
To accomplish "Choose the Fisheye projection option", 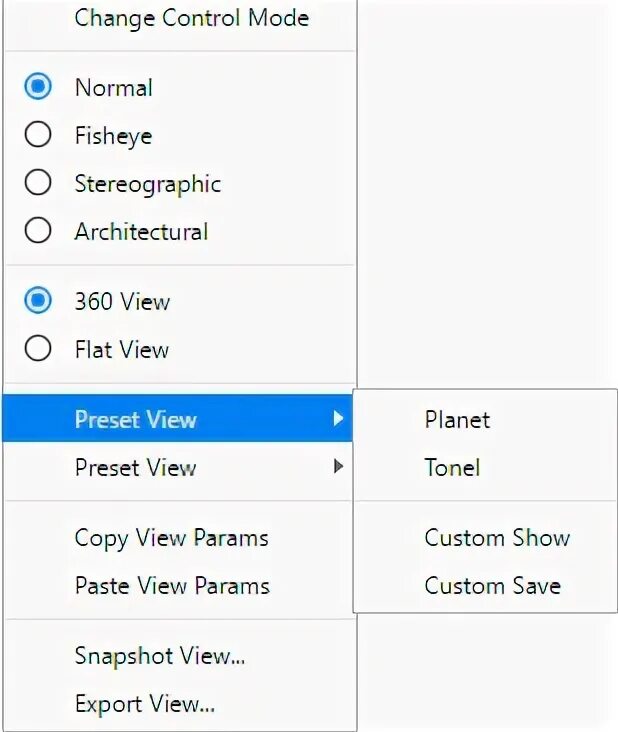I will coord(38,135).
